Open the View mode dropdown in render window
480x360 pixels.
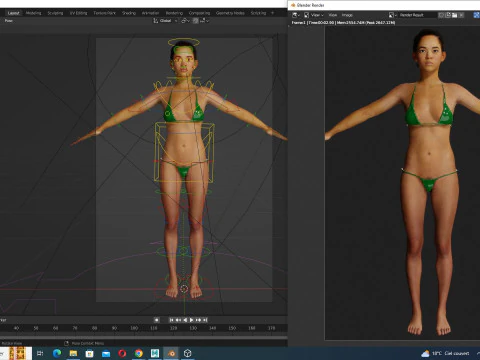coord(314,15)
